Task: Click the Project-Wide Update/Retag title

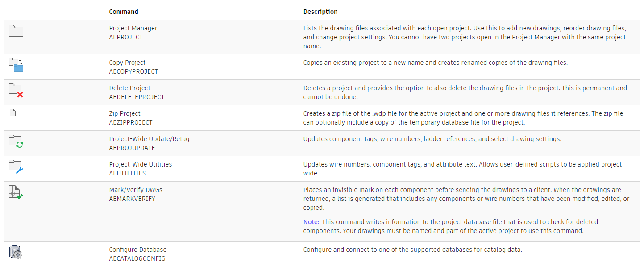Action: 149,139
